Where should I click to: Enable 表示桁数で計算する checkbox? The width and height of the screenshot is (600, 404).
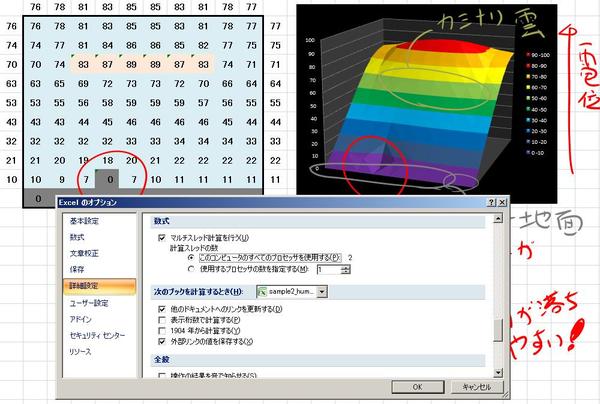coord(163,319)
